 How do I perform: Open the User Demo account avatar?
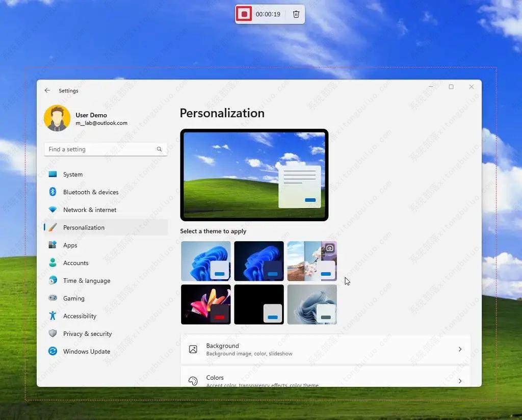57,118
